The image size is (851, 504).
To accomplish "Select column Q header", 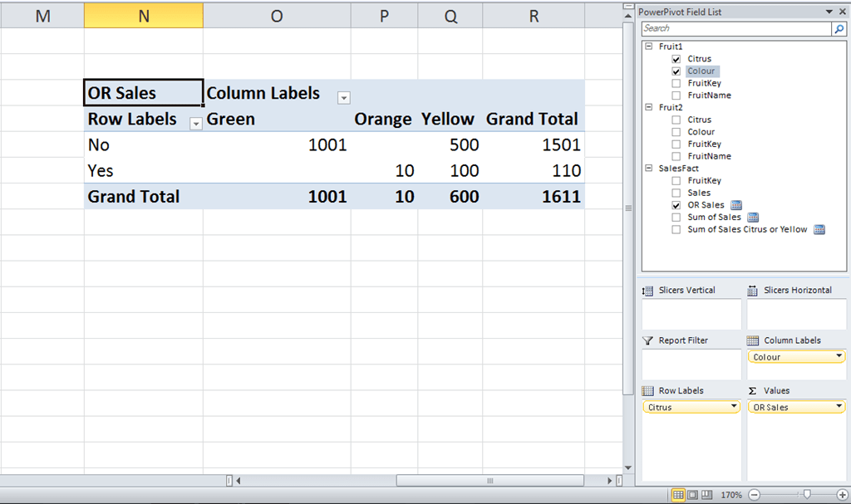I will [x=450, y=17].
